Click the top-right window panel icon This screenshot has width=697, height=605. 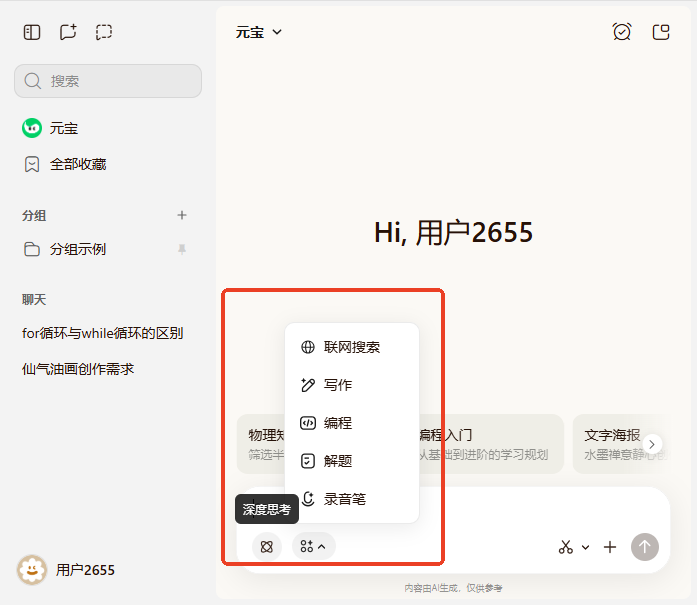point(661,32)
